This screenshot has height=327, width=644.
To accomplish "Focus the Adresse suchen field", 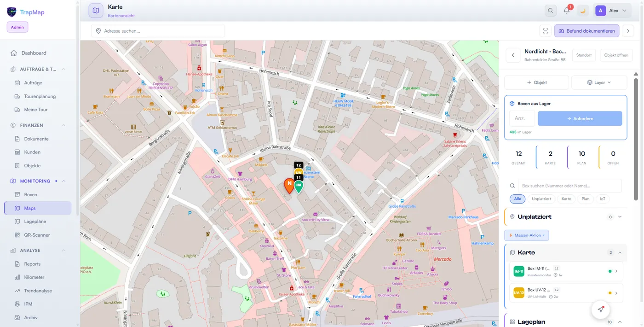I will (x=158, y=31).
